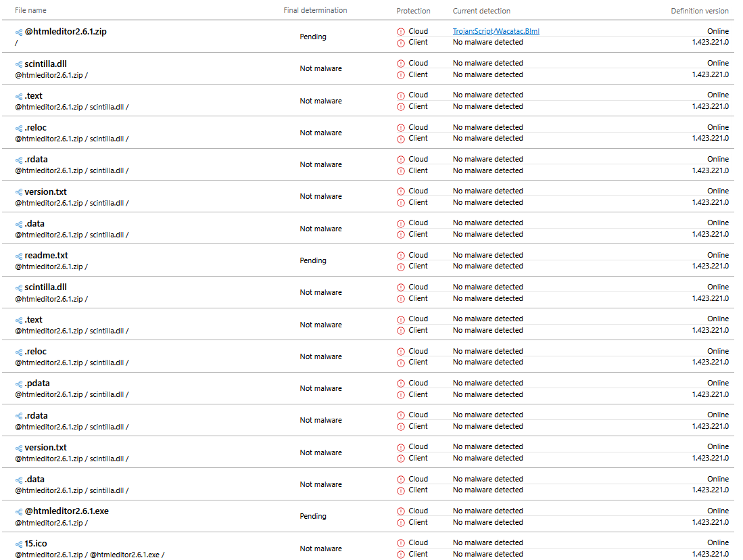Click Pending status of readme.txt
This screenshot has width=743, height=560.
coord(313,260)
